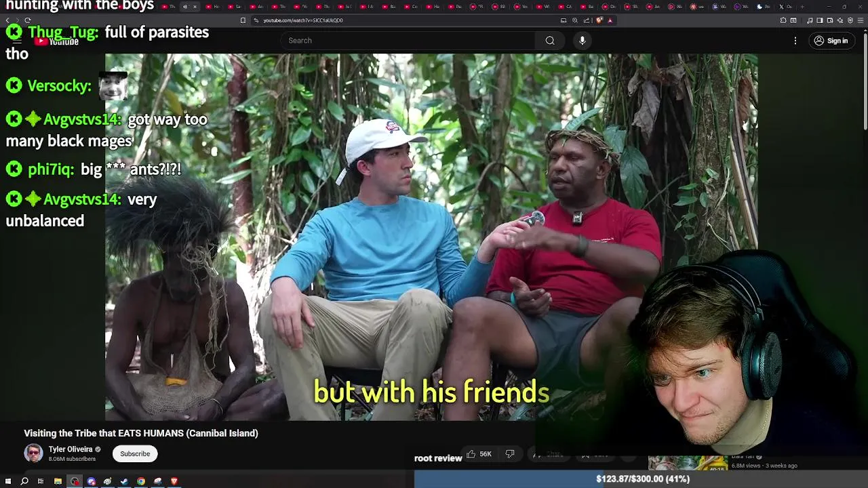Click the Sign in button
868x488 pixels.
click(x=831, y=41)
